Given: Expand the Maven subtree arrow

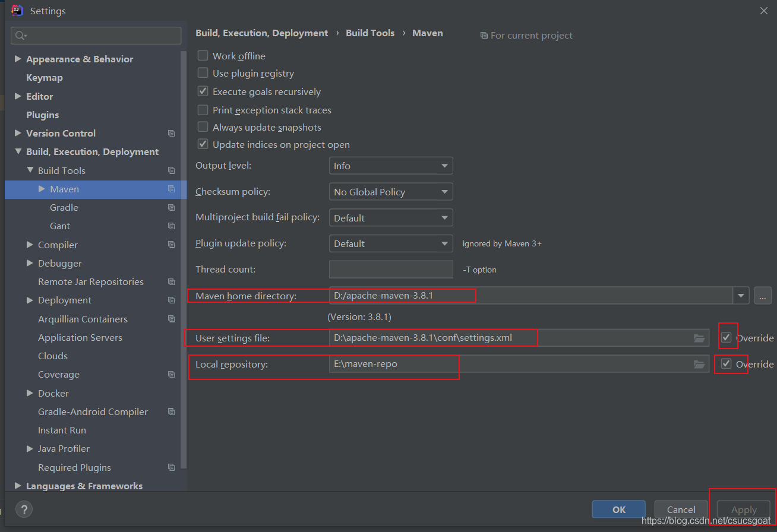Looking at the screenshot, I should click(x=42, y=189).
